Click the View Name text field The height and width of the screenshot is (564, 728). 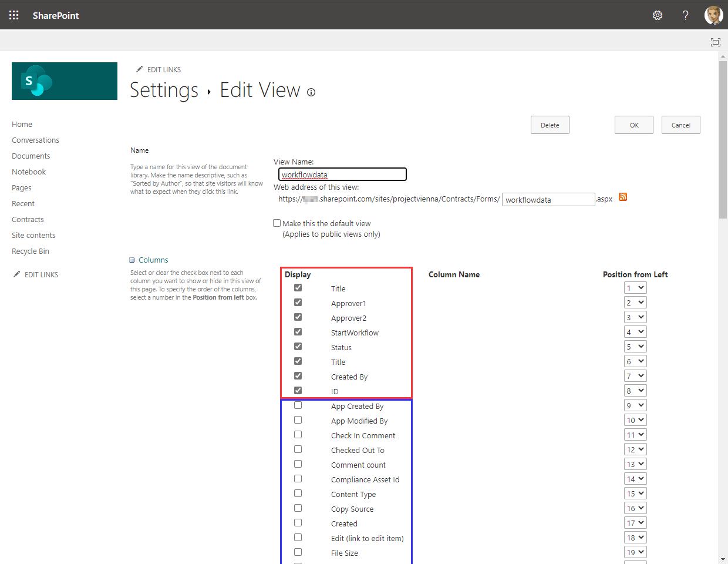(x=342, y=174)
